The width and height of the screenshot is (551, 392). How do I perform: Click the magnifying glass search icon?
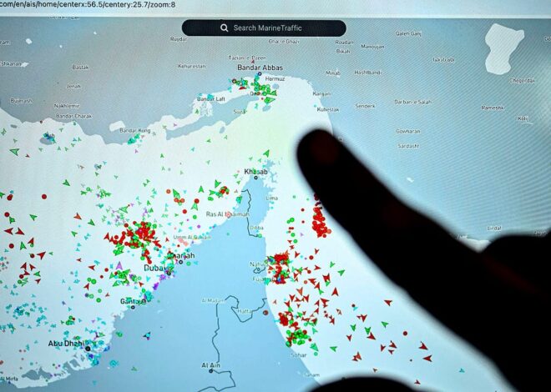pos(225,28)
